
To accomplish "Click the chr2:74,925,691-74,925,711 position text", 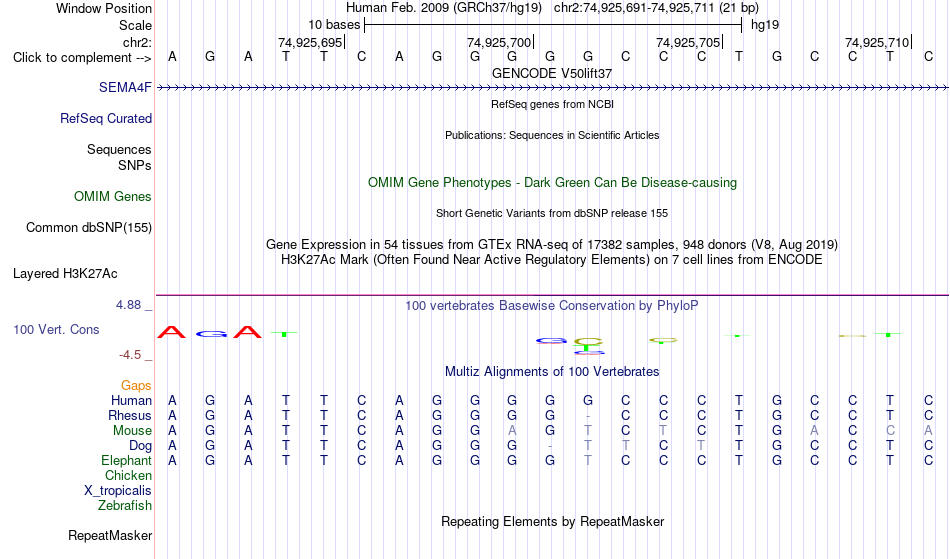I will click(656, 8).
